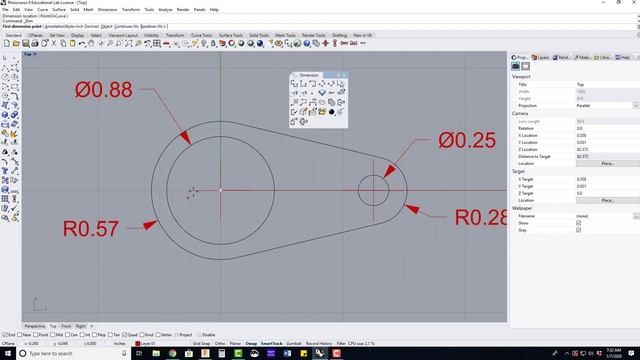Click the Paste clipboard icon
640x360 pixels.
(73, 43)
